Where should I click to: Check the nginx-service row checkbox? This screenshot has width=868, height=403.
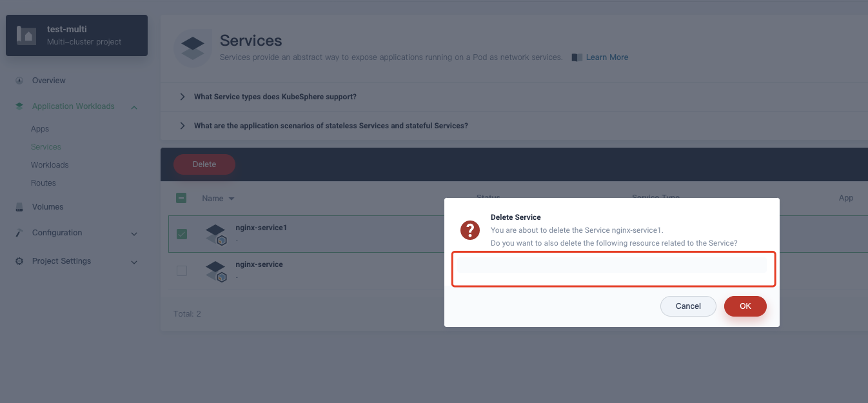pos(181,271)
